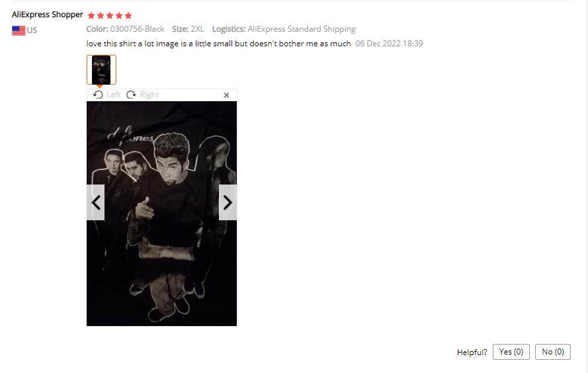
Task: Click the review date 06 Dec 2022
Action: click(389, 44)
